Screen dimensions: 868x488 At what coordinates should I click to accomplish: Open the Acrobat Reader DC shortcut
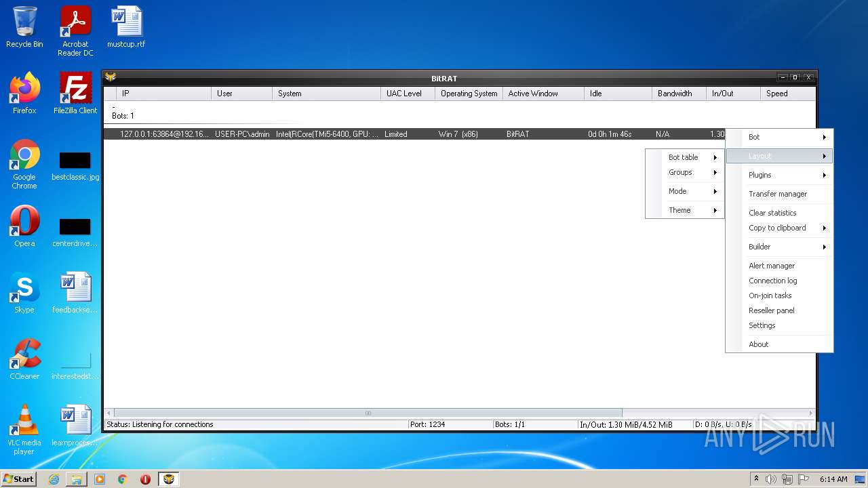tap(75, 31)
